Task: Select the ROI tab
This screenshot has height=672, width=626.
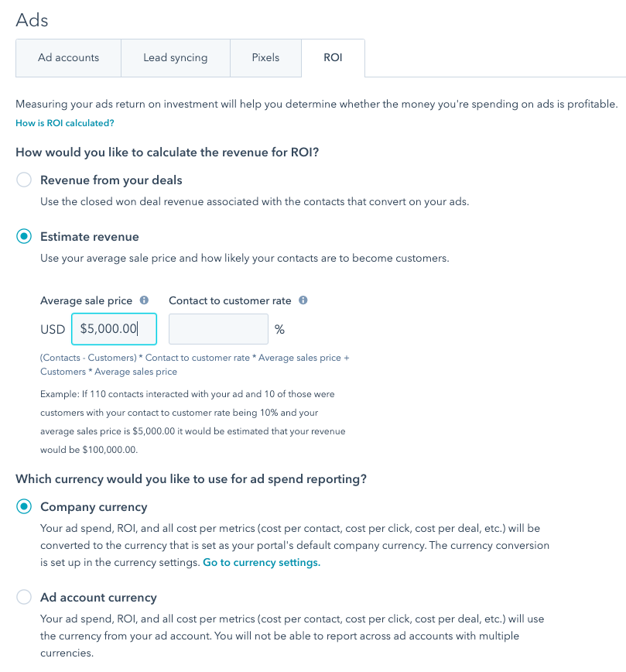Action: click(333, 58)
